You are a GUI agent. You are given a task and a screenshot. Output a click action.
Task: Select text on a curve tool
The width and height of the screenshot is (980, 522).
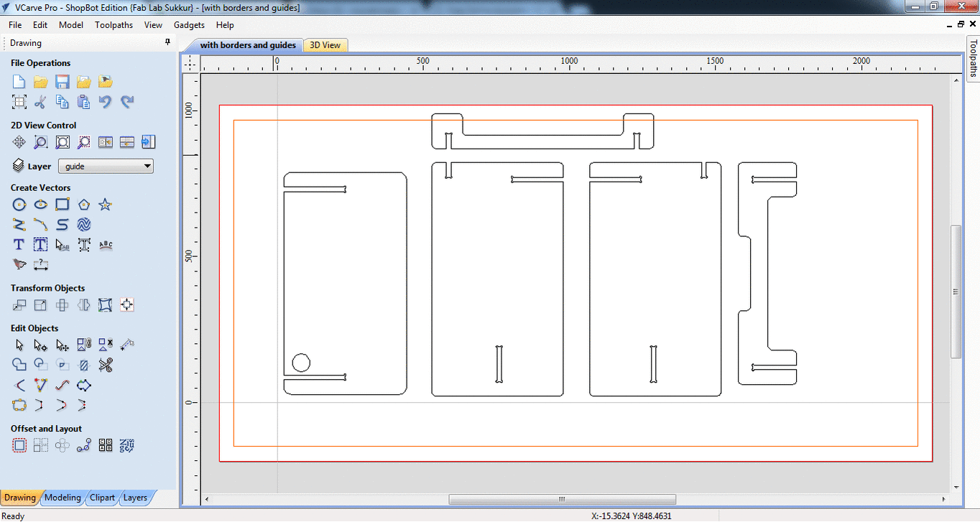click(x=106, y=245)
